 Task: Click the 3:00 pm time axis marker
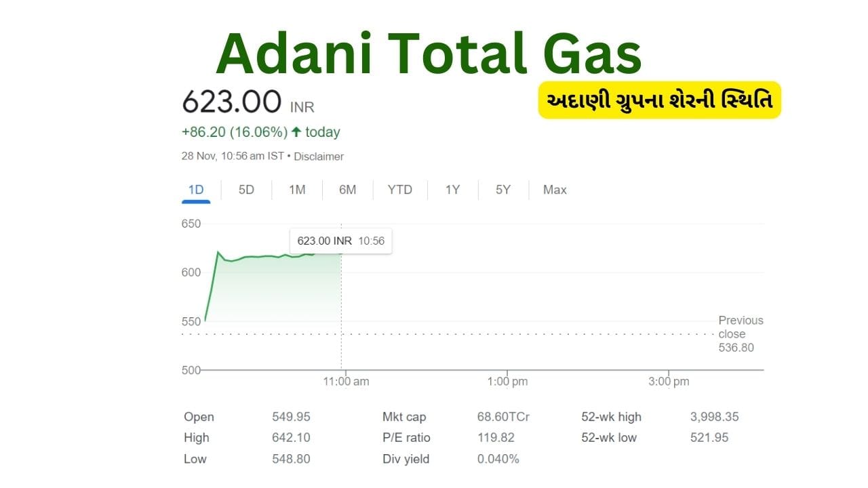pos(669,382)
